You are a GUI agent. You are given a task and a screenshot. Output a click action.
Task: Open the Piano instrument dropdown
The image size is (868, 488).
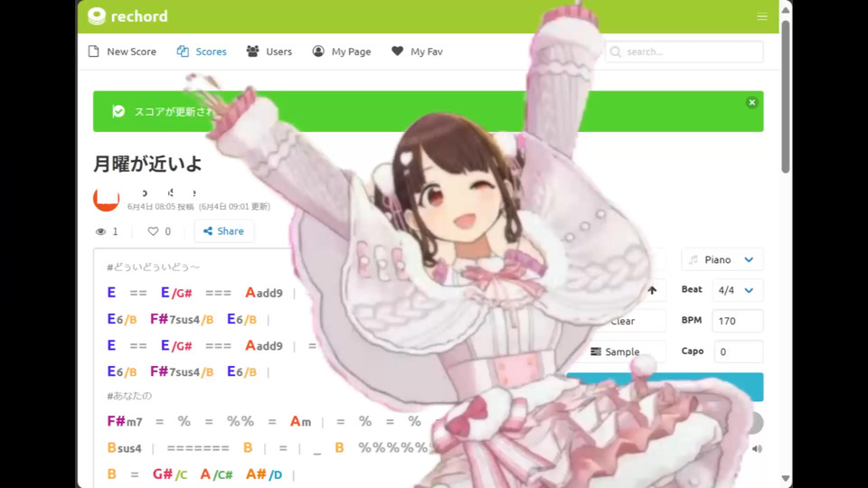point(722,259)
